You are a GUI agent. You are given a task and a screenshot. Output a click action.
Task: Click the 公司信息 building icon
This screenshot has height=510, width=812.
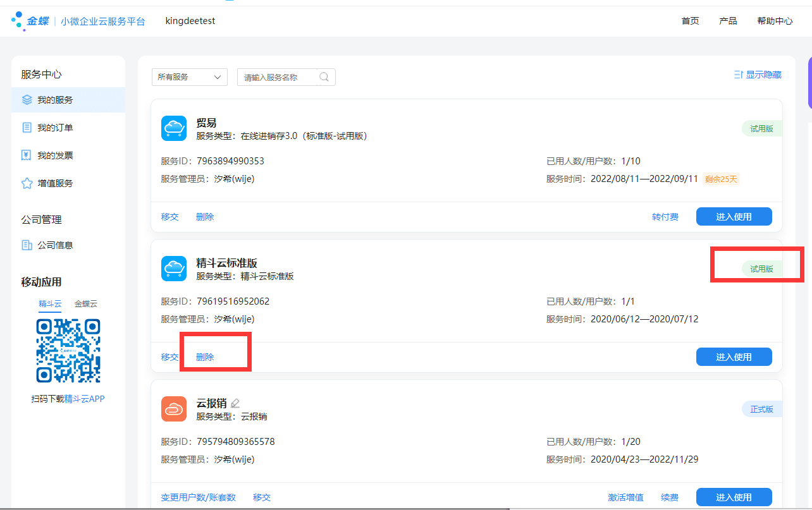point(27,245)
